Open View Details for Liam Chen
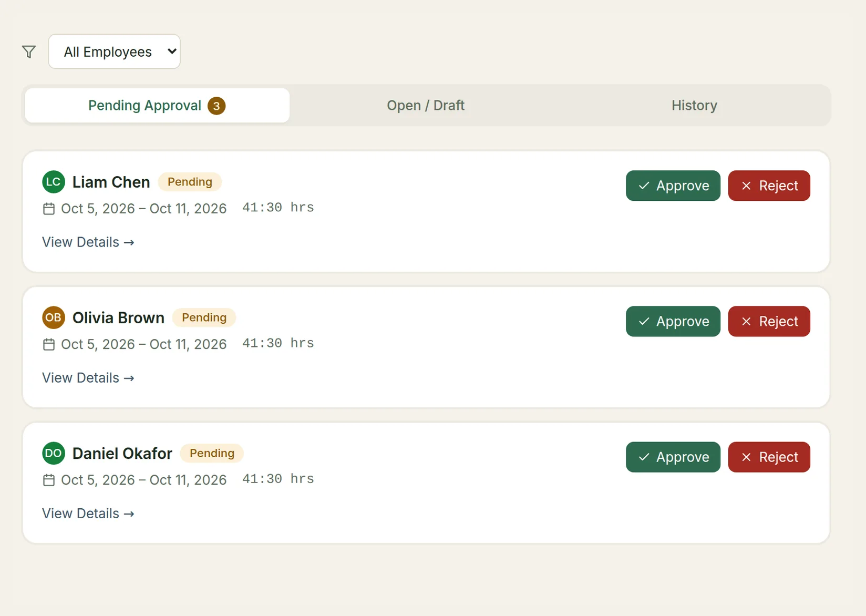The image size is (866, 616). point(88,242)
